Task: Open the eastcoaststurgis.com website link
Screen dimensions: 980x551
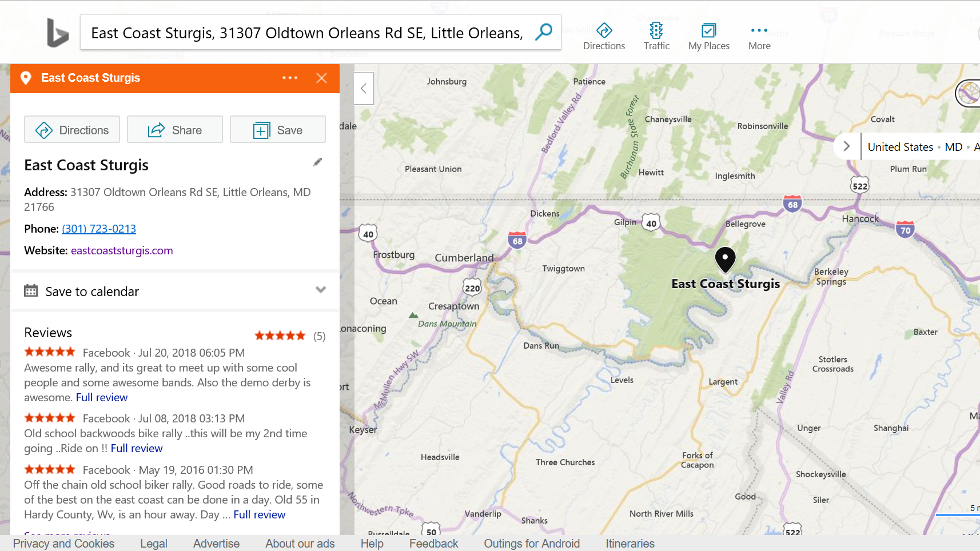Action: point(122,250)
